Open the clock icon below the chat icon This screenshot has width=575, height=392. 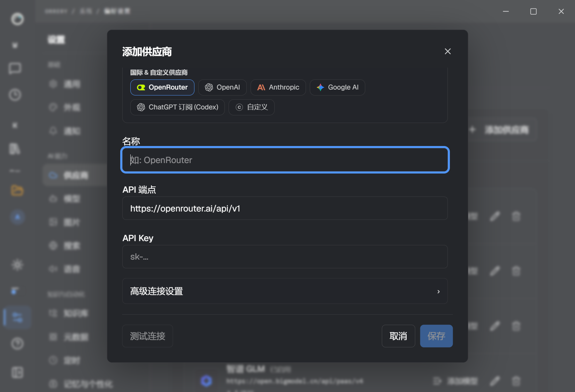[15, 95]
